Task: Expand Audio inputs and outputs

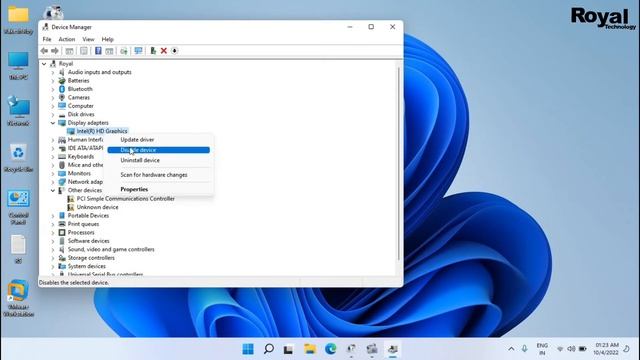Action: point(53,72)
